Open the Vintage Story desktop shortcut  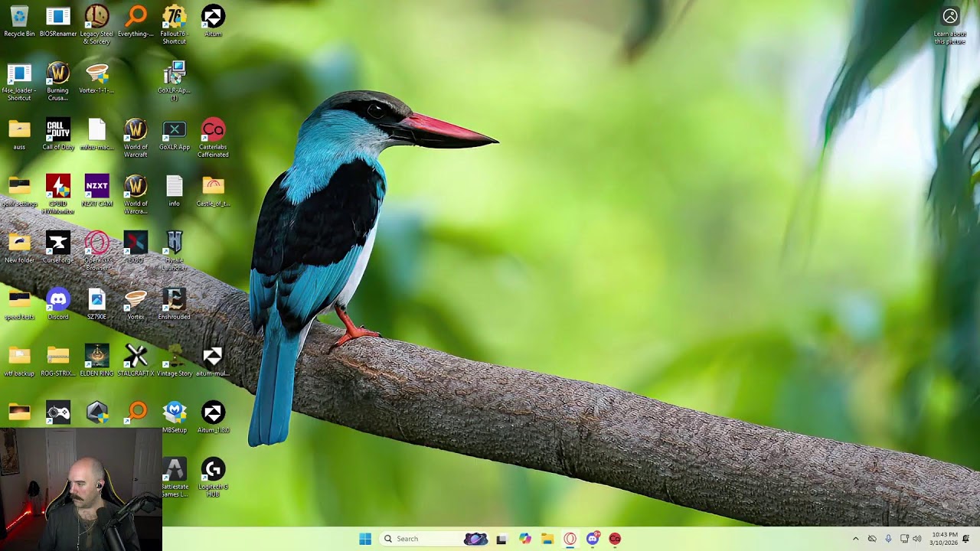point(174,361)
